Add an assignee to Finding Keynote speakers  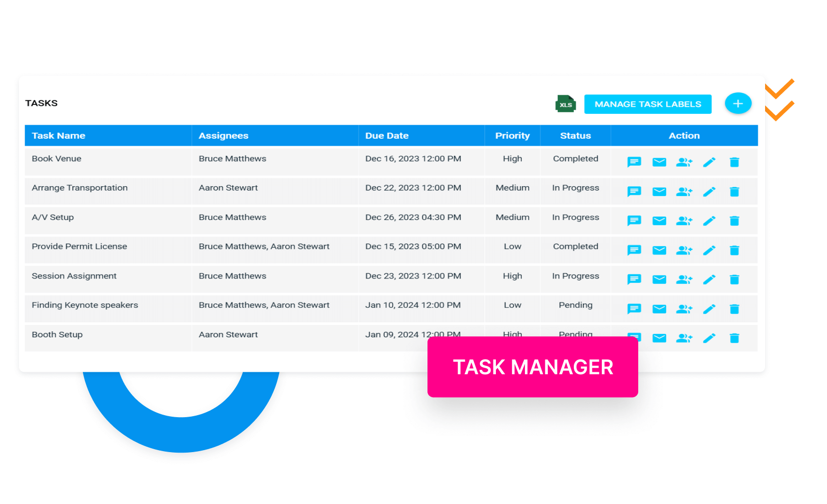pyautogui.click(x=684, y=309)
